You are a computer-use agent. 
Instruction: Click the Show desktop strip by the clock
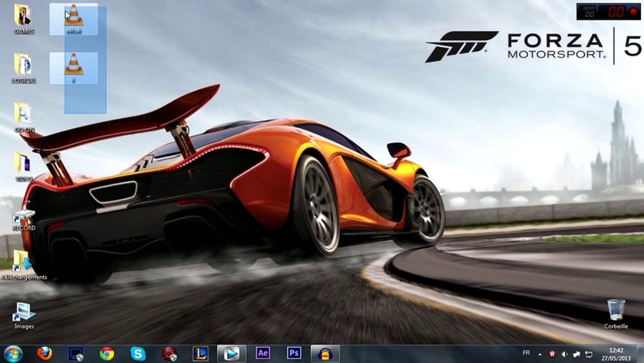click(640, 354)
